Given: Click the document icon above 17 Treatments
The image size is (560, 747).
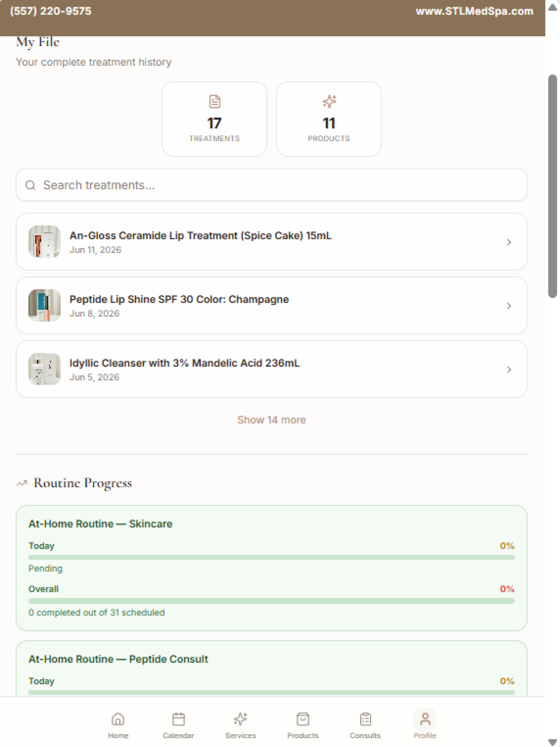Looking at the screenshot, I should click(214, 101).
